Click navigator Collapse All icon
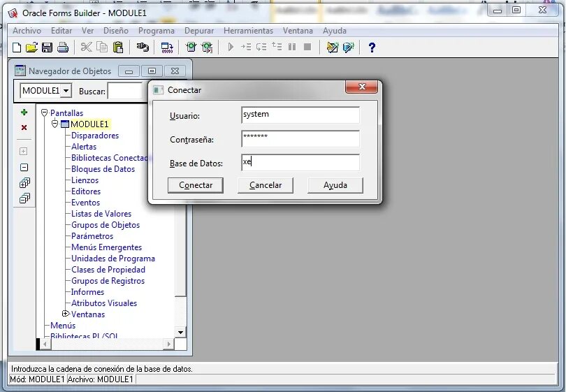The image size is (566, 392). coord(24,198)
